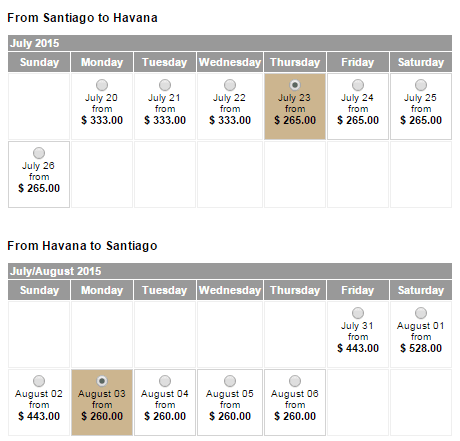460x441 pixels.
Task: Choose August 01 return for $528.00
Action: pyautogui.click(x=421, y=313)
